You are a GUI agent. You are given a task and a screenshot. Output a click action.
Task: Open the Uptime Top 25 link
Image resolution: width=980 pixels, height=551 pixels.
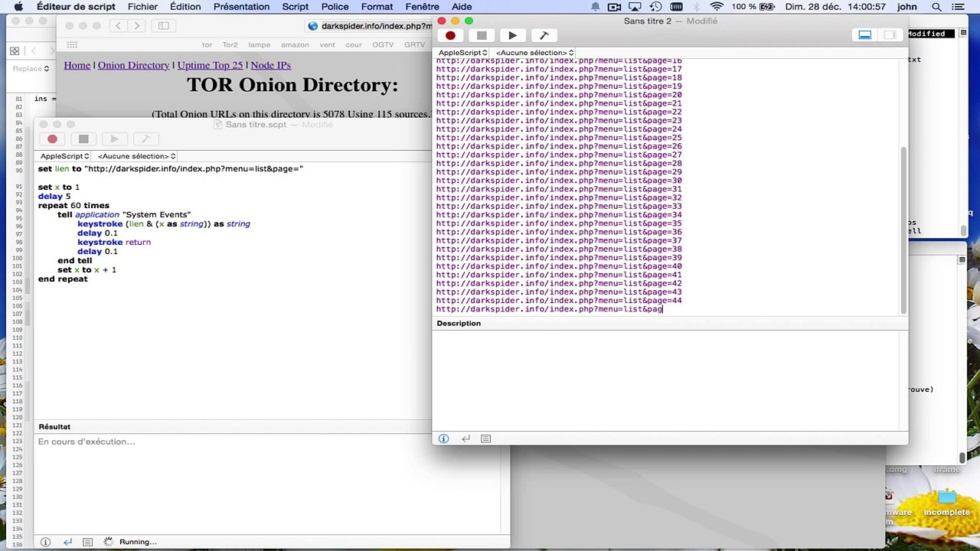(210, 65)
